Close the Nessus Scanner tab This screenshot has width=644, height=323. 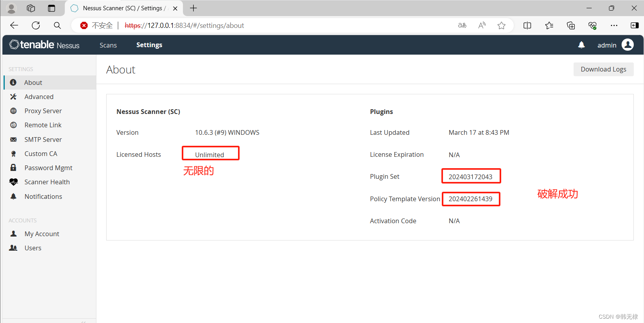175,8
